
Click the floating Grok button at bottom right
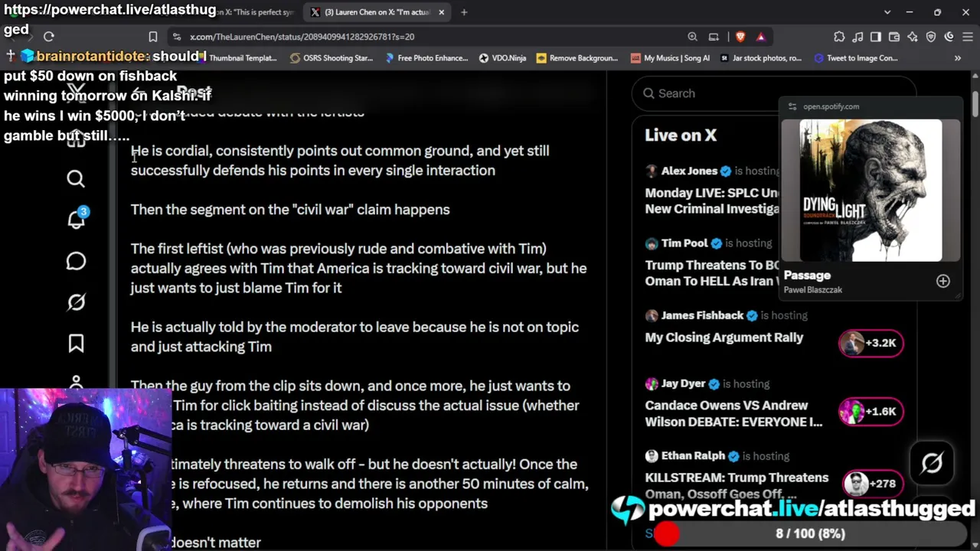(x=932, y=462)
